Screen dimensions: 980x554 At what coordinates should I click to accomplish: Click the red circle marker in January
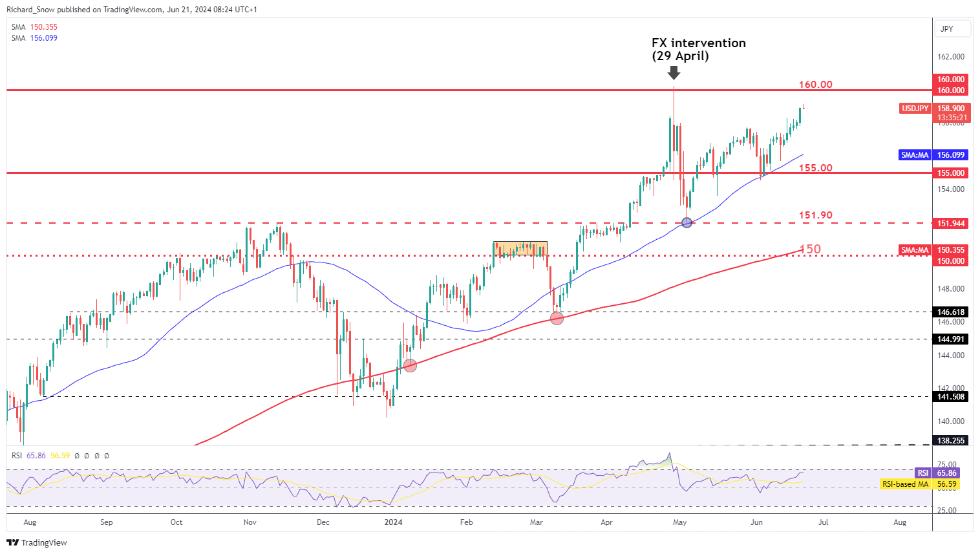click(x=410, y=365)
